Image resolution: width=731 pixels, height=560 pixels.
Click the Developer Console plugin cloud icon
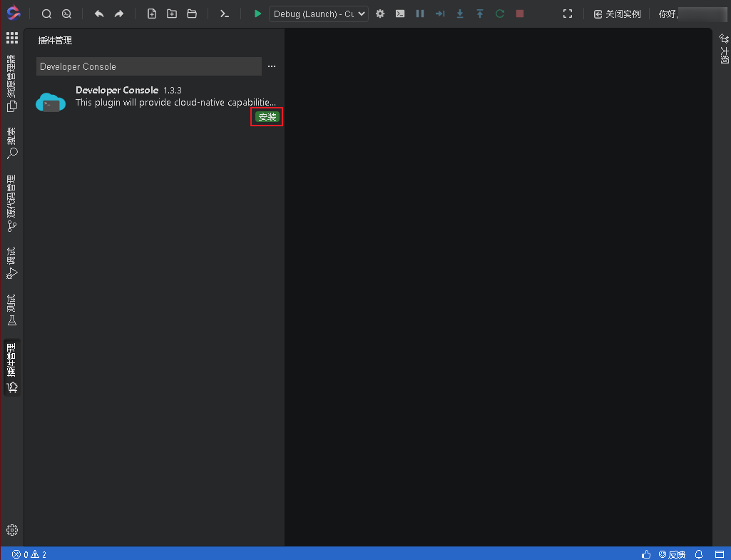[51, 102]
